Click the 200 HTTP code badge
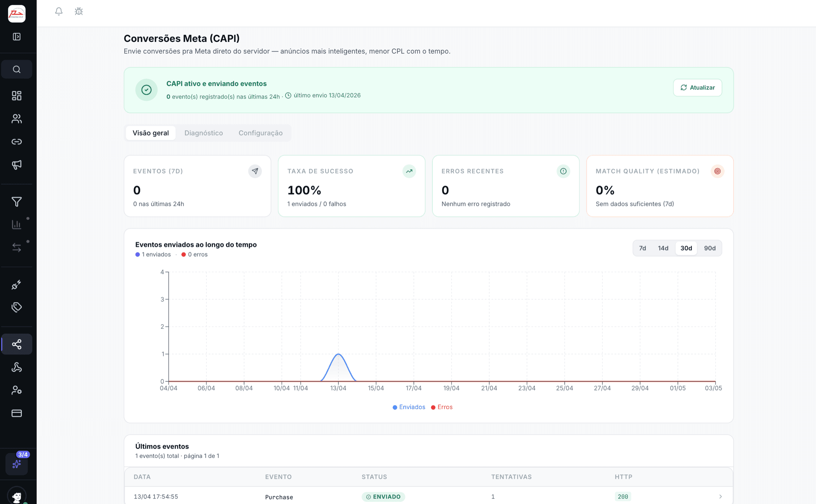 623,497
